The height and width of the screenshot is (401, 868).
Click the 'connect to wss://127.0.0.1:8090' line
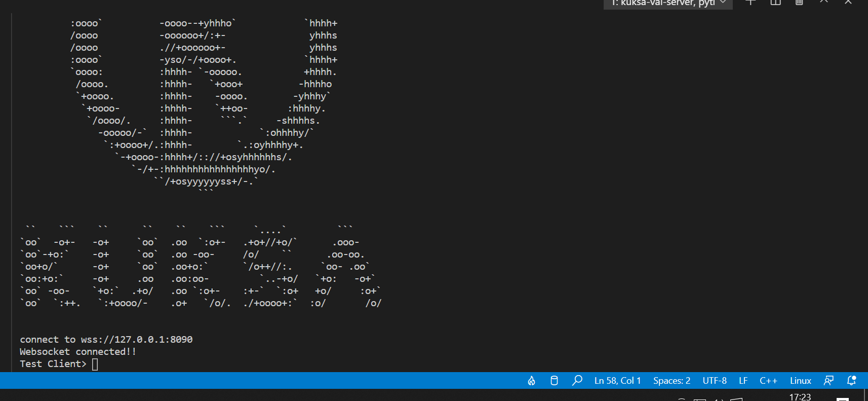coord(106,340)
